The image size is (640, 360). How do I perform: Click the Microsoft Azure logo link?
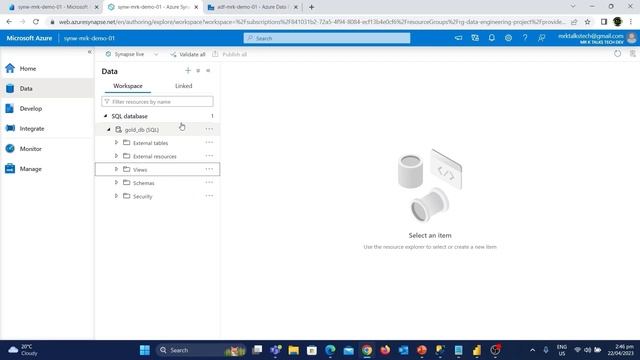tap(29, 38)
